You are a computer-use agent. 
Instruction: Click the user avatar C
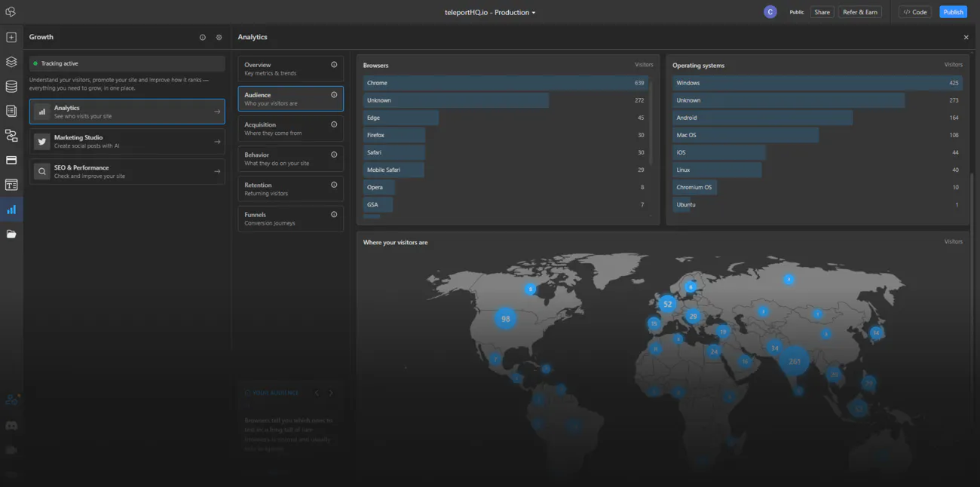click(x=770, y=12)
